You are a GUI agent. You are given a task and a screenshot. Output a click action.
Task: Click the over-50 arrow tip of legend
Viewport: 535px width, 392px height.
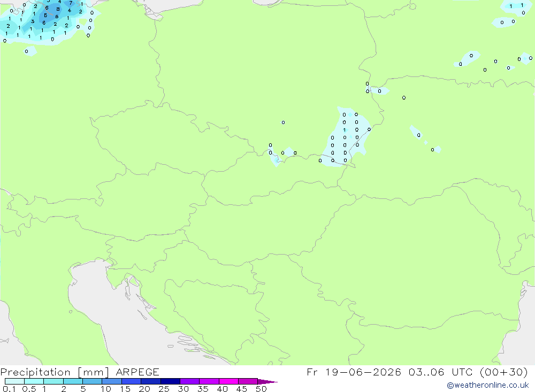coord(267,382)
